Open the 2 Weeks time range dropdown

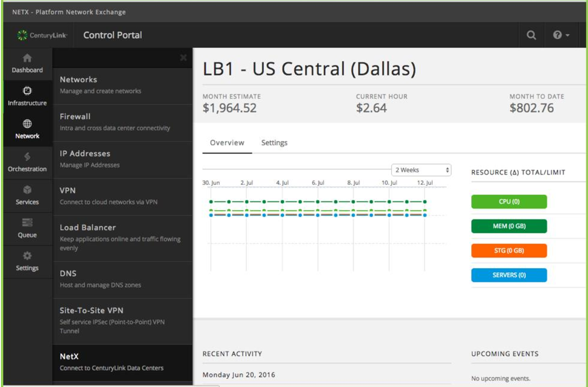pos(421,170)
